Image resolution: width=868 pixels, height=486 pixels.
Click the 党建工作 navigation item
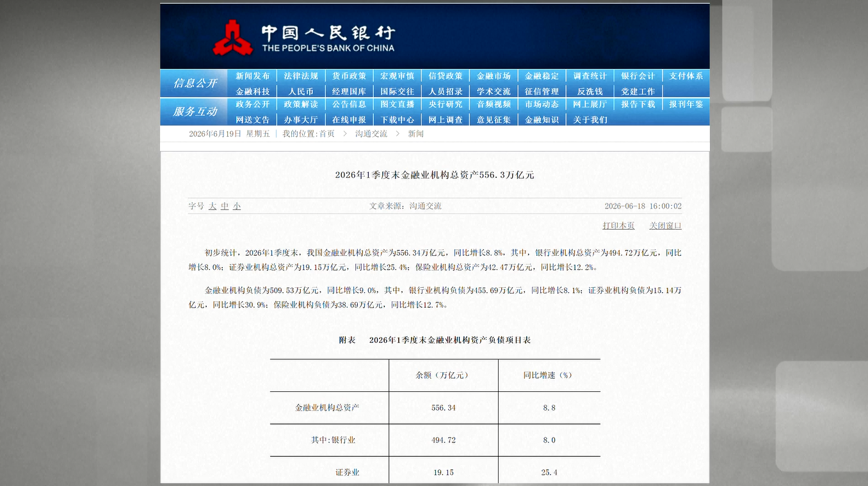638,91
